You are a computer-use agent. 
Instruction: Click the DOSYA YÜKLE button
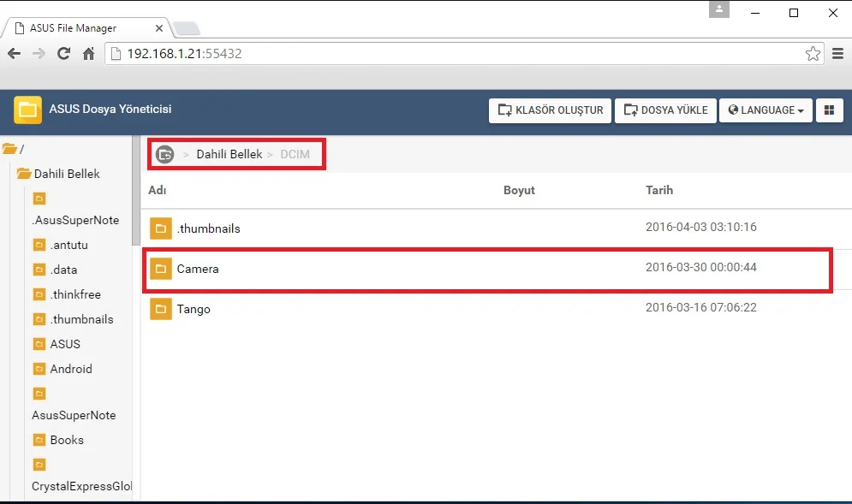click(x=665, y=110)
